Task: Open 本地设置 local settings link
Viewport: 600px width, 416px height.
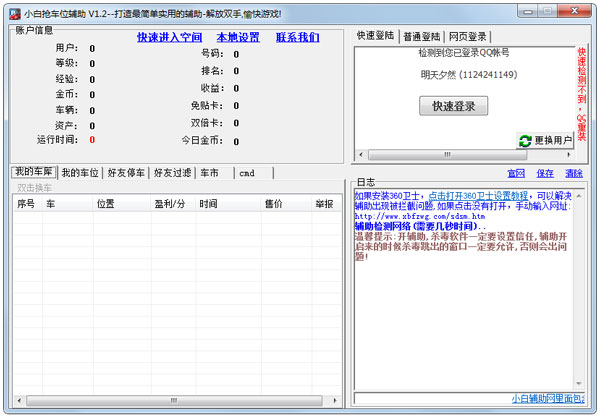Action: [x=238, y=37]
